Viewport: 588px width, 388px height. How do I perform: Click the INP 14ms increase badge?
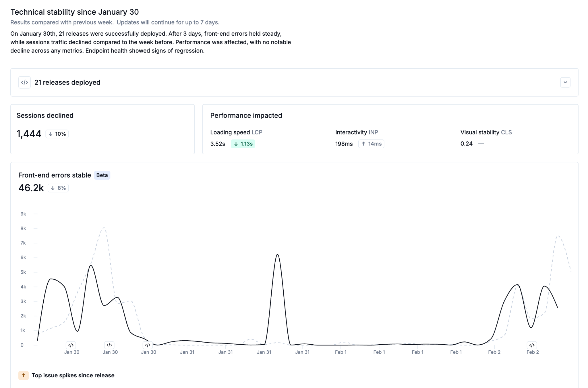371,144
